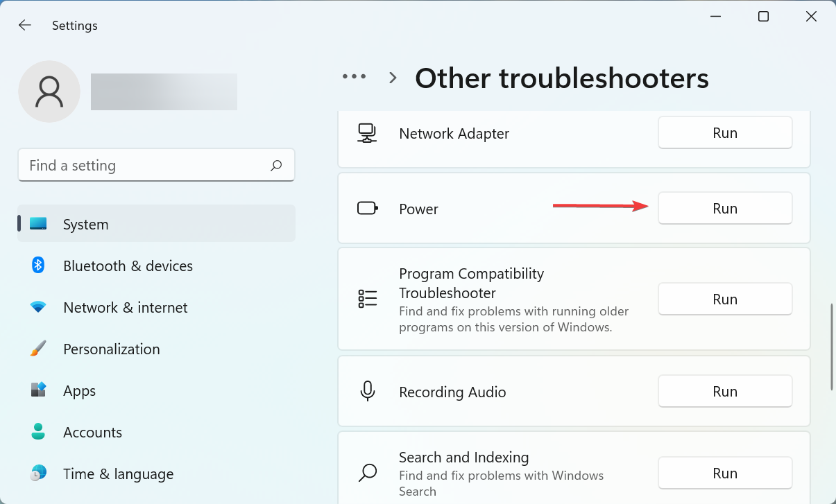Click the breadcrumb chevron next to ellipsis

pyautogui.click(x=393, y=78)
